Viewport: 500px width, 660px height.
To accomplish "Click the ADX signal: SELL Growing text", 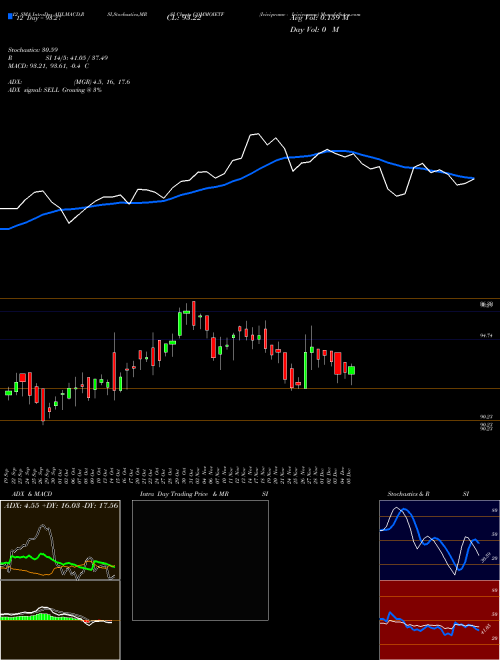I will pos(55,90).
